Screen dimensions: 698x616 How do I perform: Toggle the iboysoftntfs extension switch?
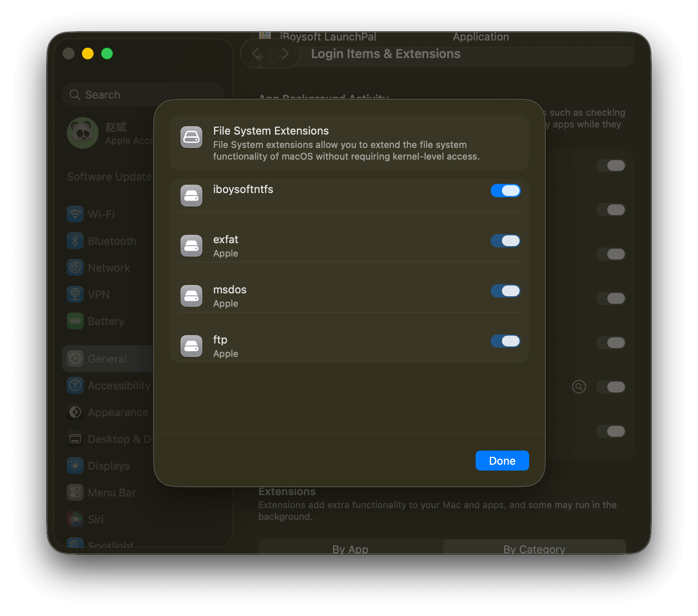(505, 191)
